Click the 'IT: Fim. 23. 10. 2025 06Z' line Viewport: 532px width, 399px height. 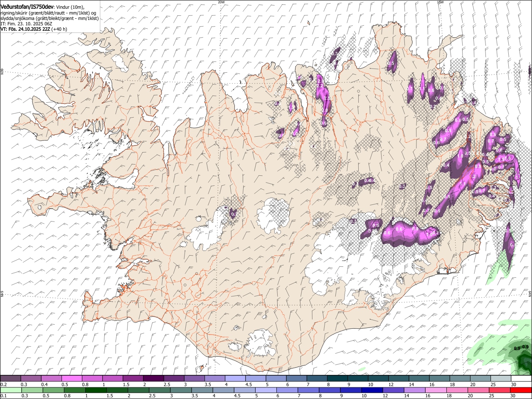pyautogui.click(x=26, y=24)
